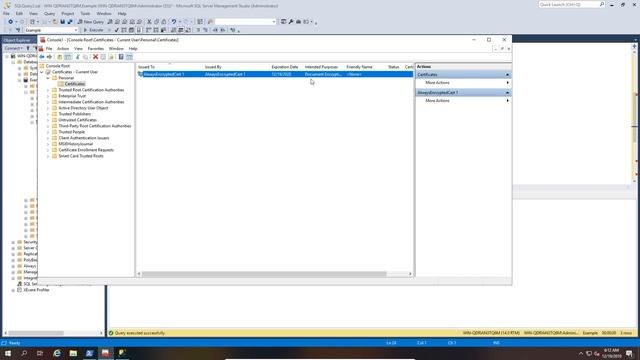Click the MMC toolbar Back arrow

(x=42, y=57)
